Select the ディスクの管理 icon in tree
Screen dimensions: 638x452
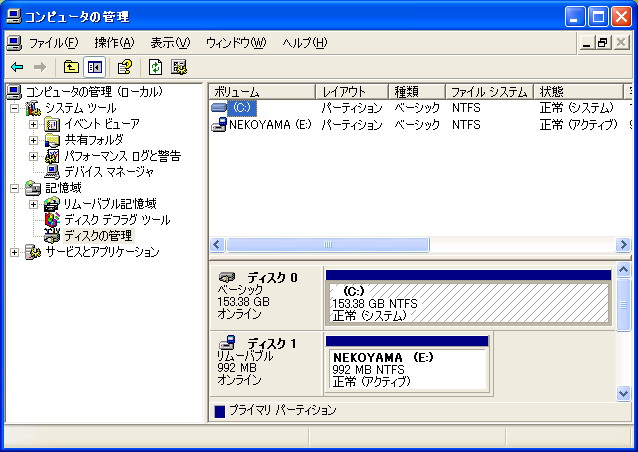click(x=52, y=236)
